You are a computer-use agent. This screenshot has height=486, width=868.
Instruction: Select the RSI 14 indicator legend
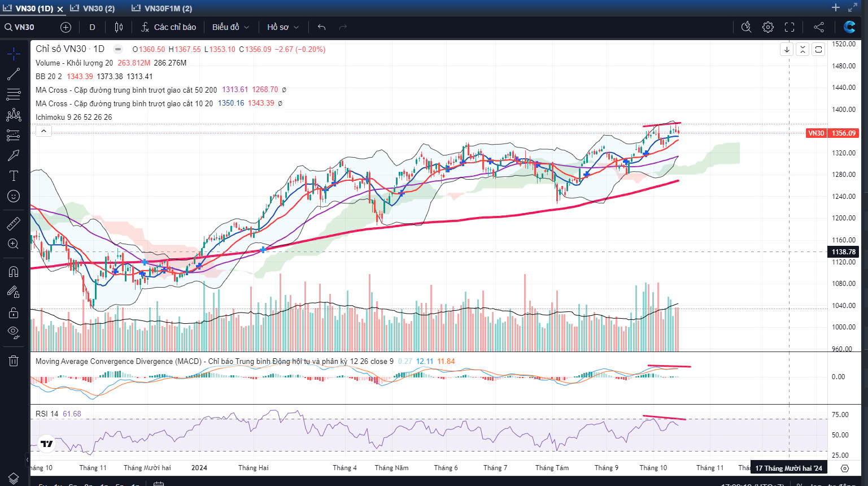coord(47,414)
